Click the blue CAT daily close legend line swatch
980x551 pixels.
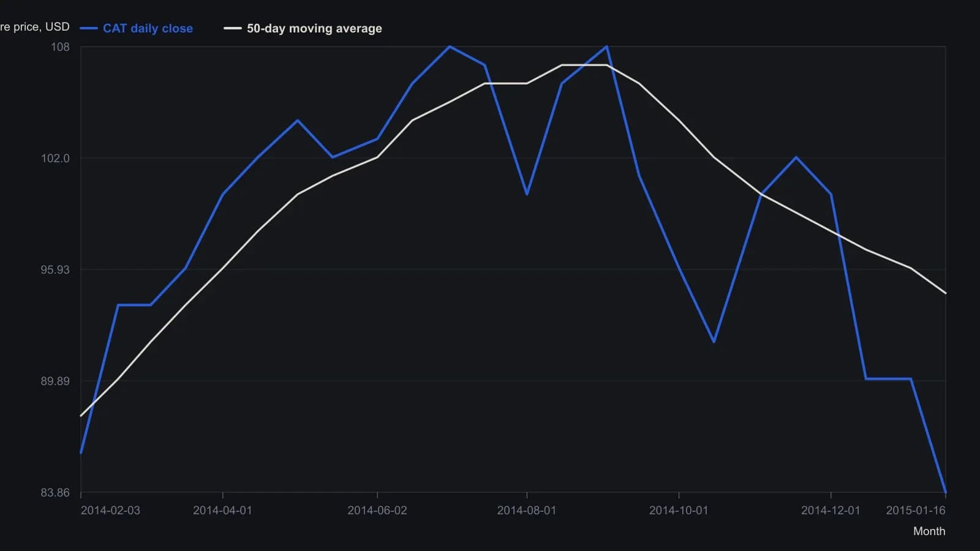[x=89, y=28]
